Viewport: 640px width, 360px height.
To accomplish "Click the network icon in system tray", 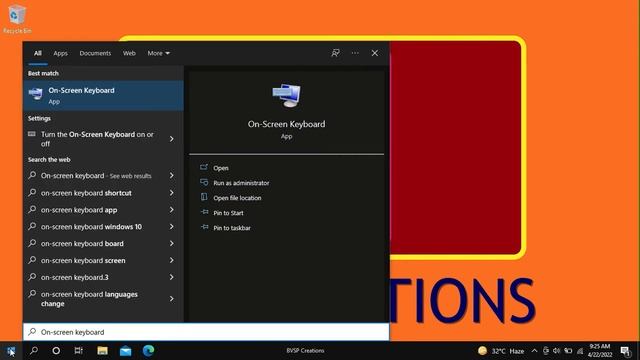I will [580, 351].
